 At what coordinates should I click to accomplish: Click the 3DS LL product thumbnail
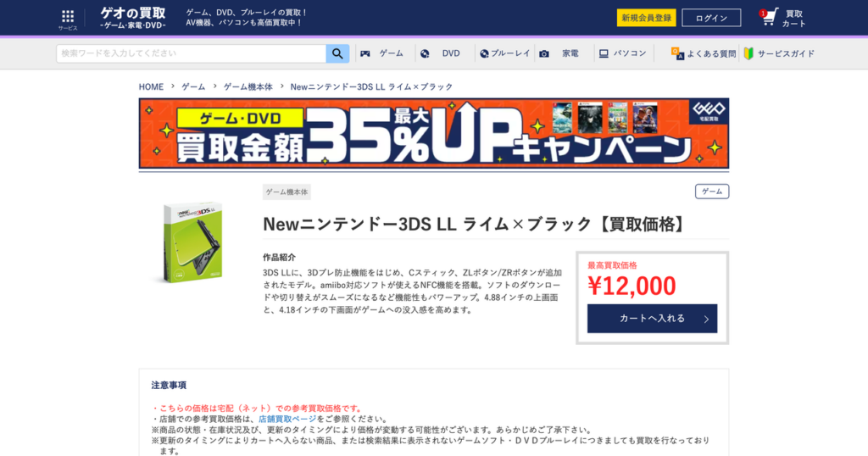[193, 242]
